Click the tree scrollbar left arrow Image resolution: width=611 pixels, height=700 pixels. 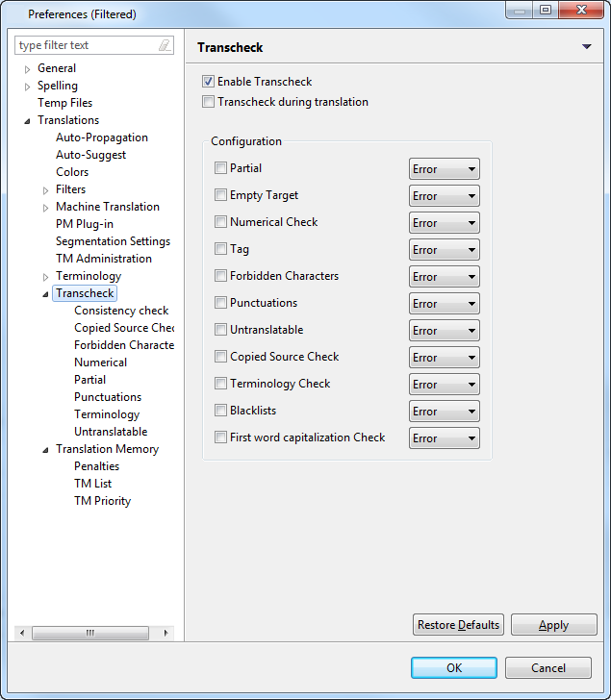(22, 633)
